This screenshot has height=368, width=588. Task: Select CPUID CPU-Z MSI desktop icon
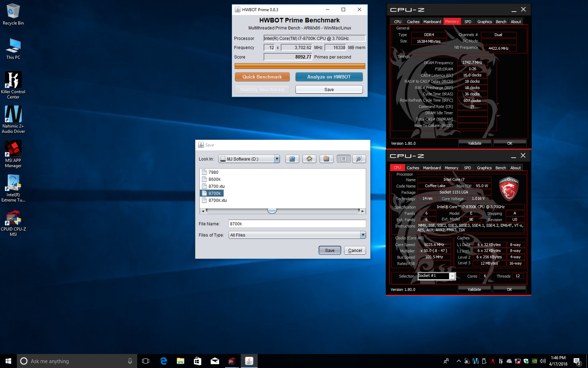click(13, 223)
